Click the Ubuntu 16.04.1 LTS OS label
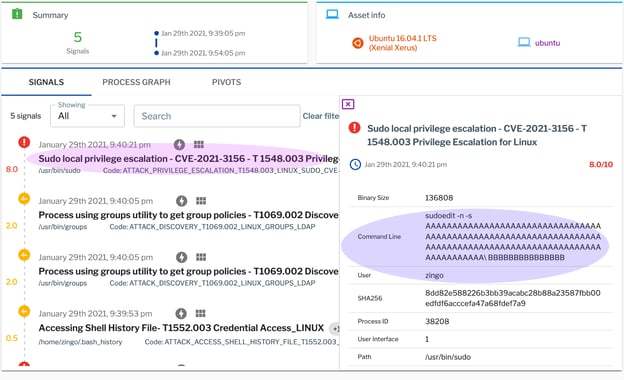 402,43
